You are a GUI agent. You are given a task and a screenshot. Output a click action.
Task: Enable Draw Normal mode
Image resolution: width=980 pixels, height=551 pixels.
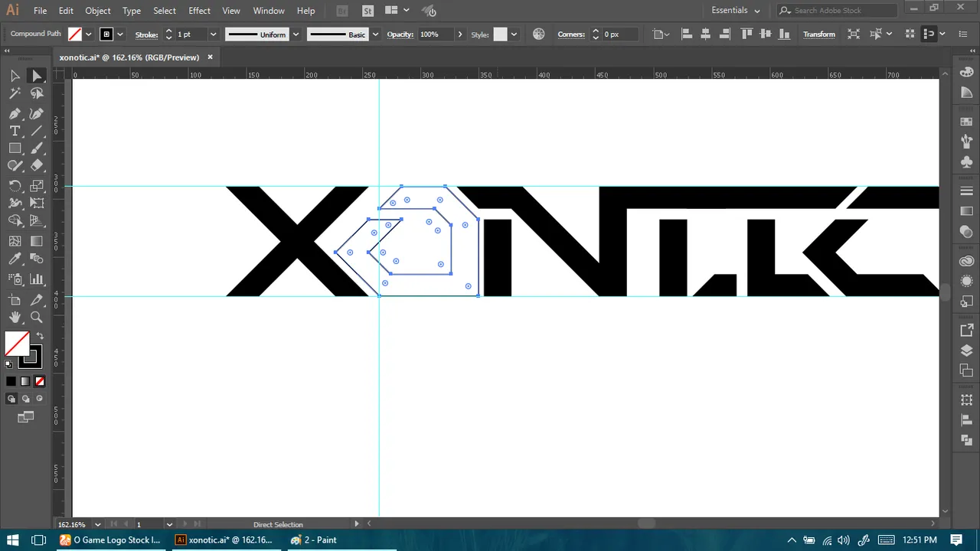pos(11,399)
